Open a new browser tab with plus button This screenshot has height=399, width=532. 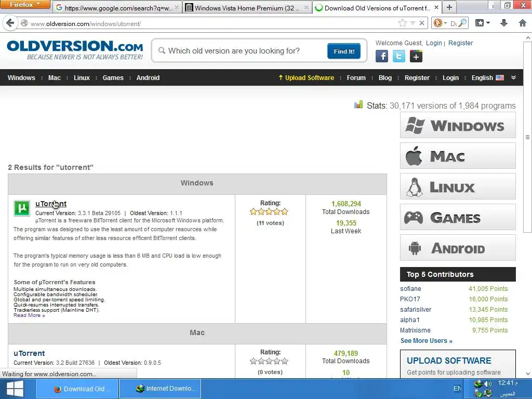449,7
